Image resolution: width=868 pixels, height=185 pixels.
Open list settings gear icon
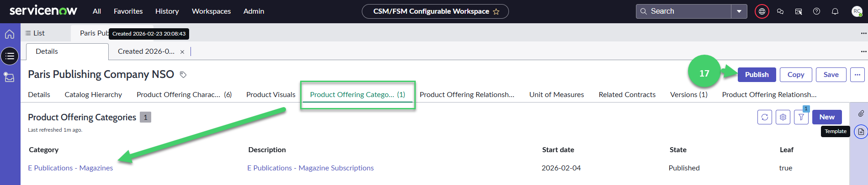(x=783, y=117)
